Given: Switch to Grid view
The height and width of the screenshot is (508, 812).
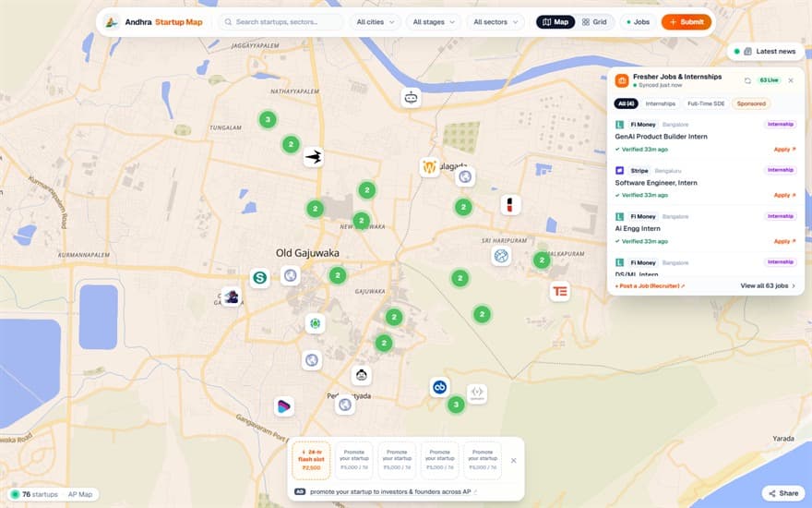Looking at the screenshot, I should point(594,22).
